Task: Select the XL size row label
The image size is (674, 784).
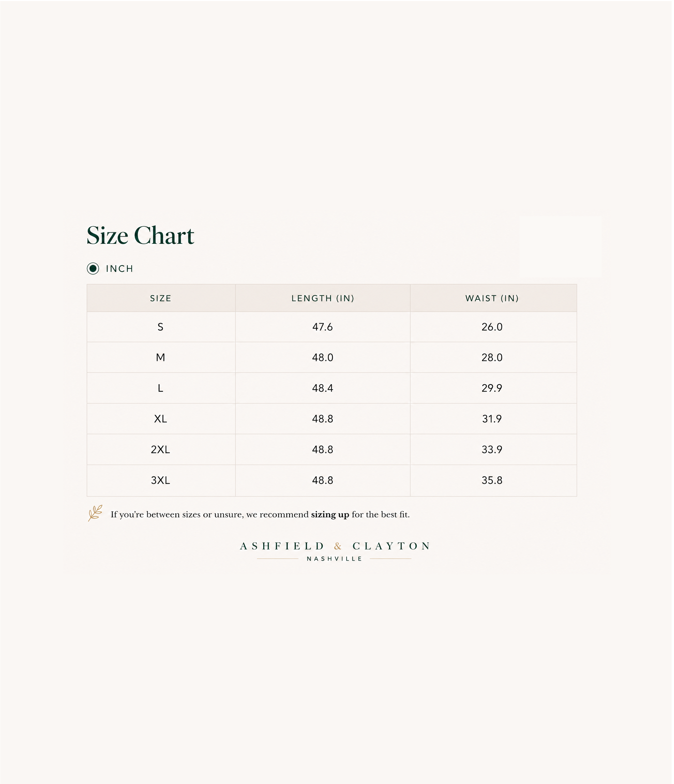Action: coord(160,419)
